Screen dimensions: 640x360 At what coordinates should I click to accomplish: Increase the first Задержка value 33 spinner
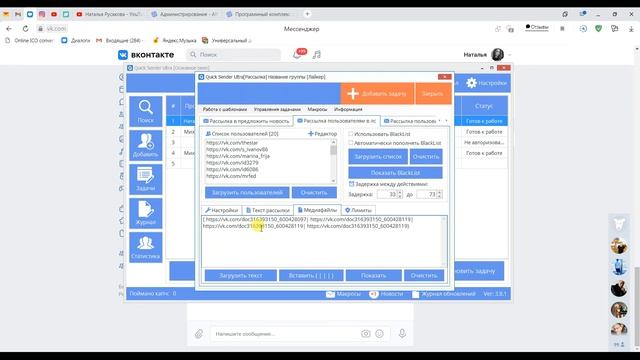tap(400, 193)
